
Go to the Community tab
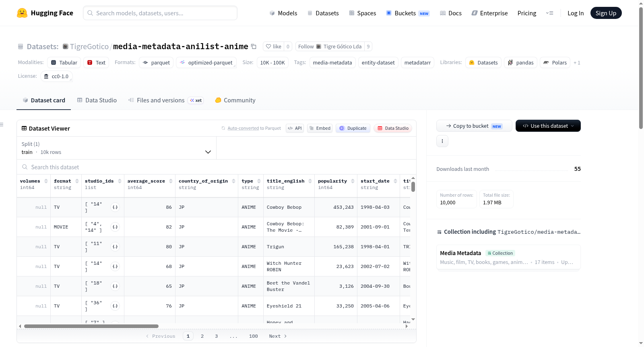click(235, 100)
